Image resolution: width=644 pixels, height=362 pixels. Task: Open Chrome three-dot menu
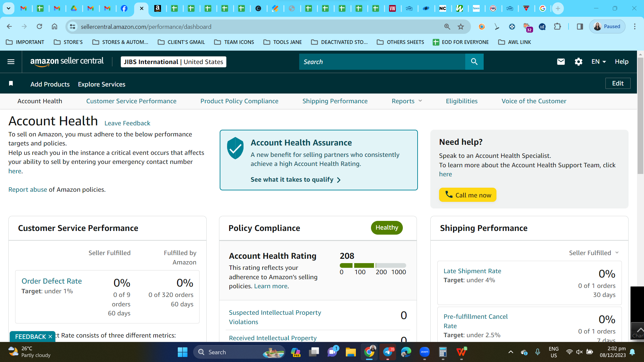tap(635, 26)
